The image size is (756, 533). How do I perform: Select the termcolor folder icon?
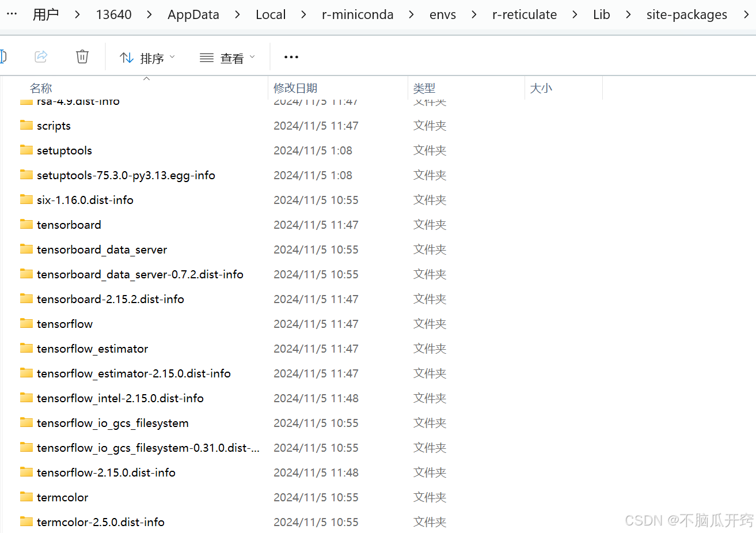point(26,497)
